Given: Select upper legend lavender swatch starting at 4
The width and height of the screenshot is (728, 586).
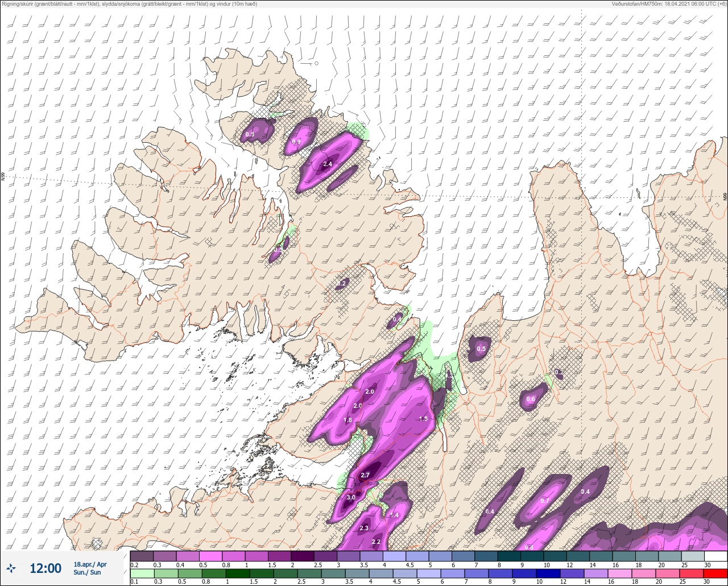Looking at the screenshot, I should pyautogui.click(x=394, y=556).
